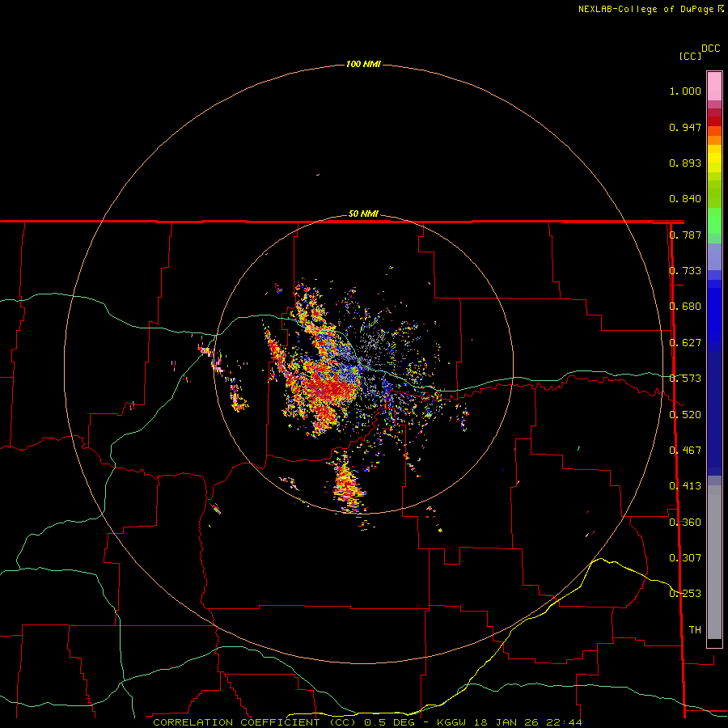Click the NEXLAB-College of DuPage credit text

tap(650, 9)
